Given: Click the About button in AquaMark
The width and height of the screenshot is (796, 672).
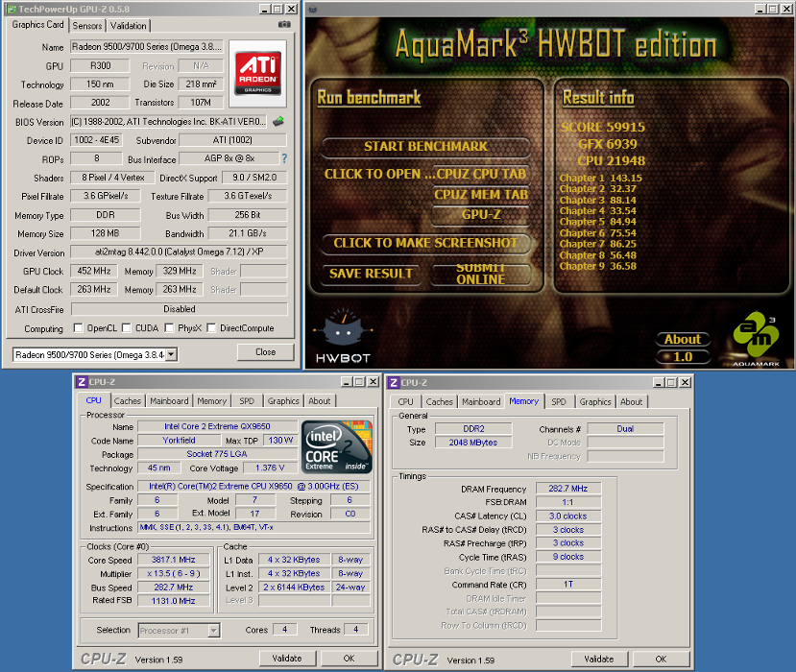Looking at the screenshot, I should (x=683, y=339).
